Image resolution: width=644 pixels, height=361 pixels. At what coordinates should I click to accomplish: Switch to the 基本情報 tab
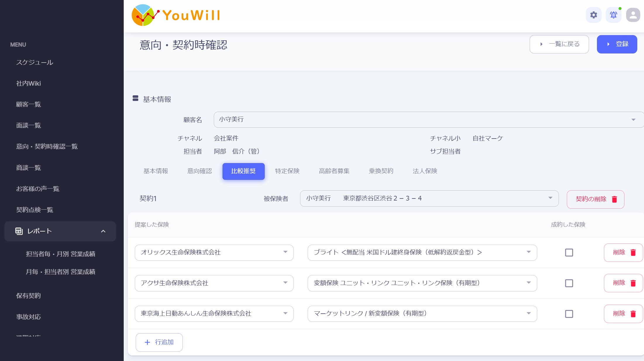[156, 171]
